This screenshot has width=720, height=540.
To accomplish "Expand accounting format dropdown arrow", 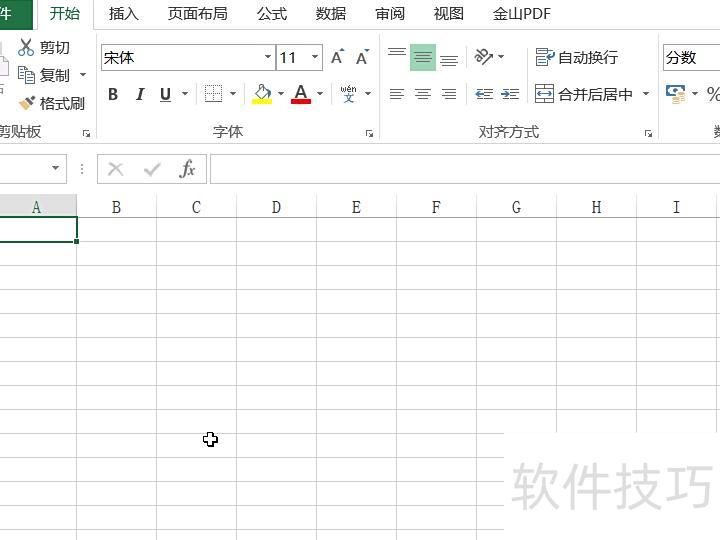I will pos(695,94).
